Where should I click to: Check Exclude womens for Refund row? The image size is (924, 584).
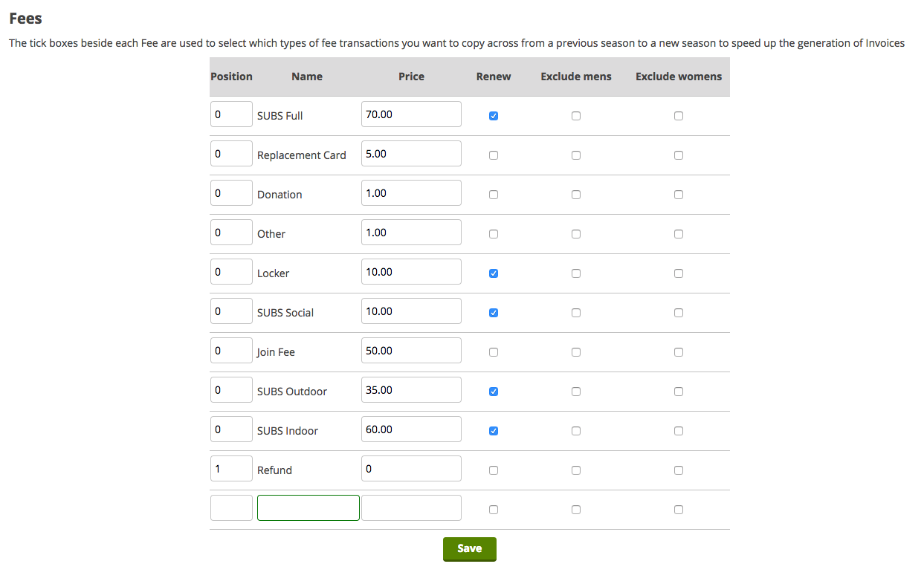(x=678, y=470)
